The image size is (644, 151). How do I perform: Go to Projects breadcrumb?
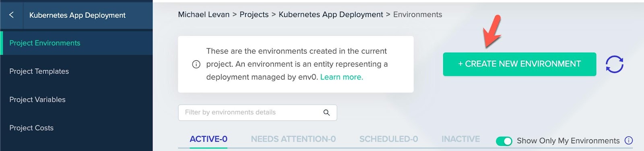pos(254,15)
